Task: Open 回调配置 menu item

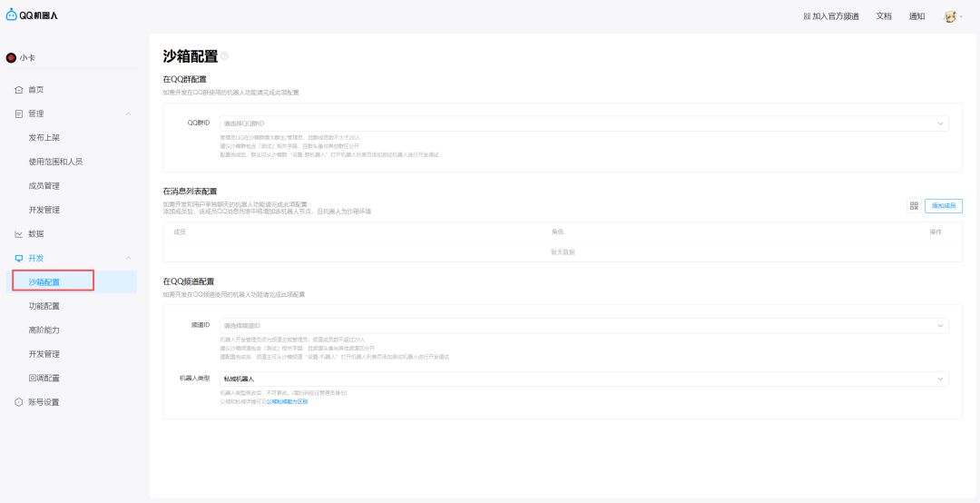Action: tap(44, 378)
